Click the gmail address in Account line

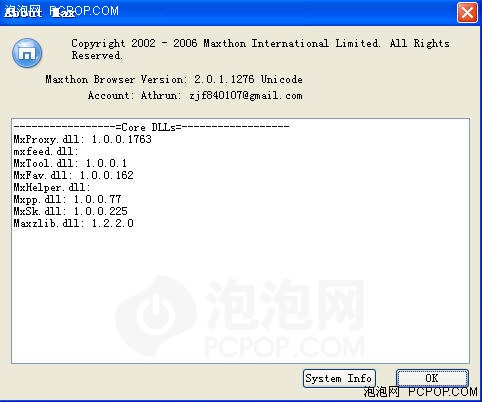tap(246, 96)
